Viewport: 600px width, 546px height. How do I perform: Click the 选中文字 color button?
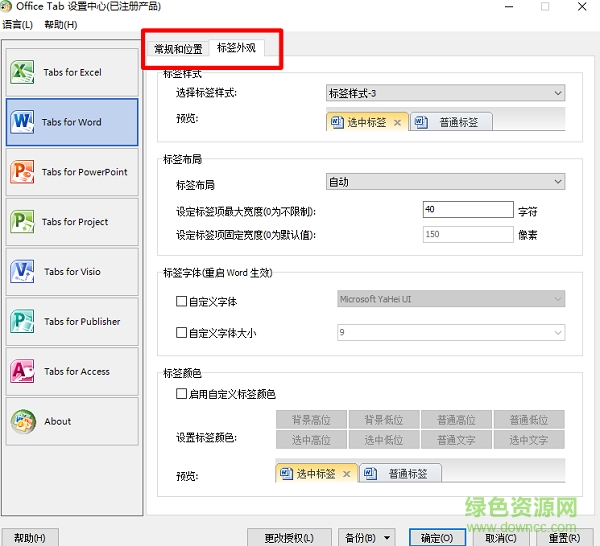[529, 440]
